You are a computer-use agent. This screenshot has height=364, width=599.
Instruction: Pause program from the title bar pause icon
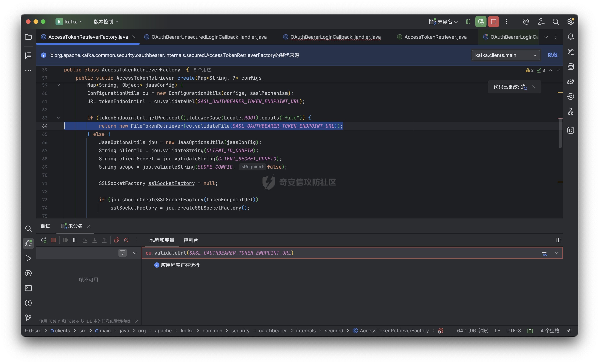(x=468, y=22)
